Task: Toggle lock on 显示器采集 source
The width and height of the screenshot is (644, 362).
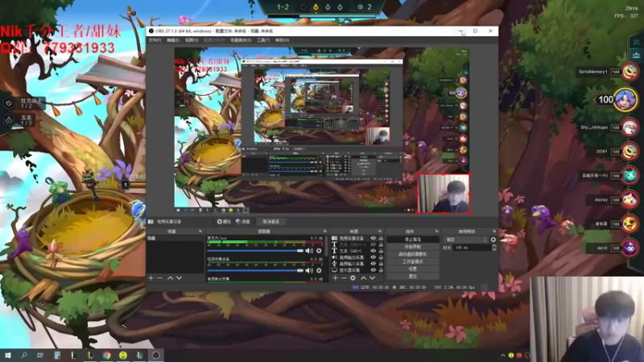Action: [x=381, y=270]
